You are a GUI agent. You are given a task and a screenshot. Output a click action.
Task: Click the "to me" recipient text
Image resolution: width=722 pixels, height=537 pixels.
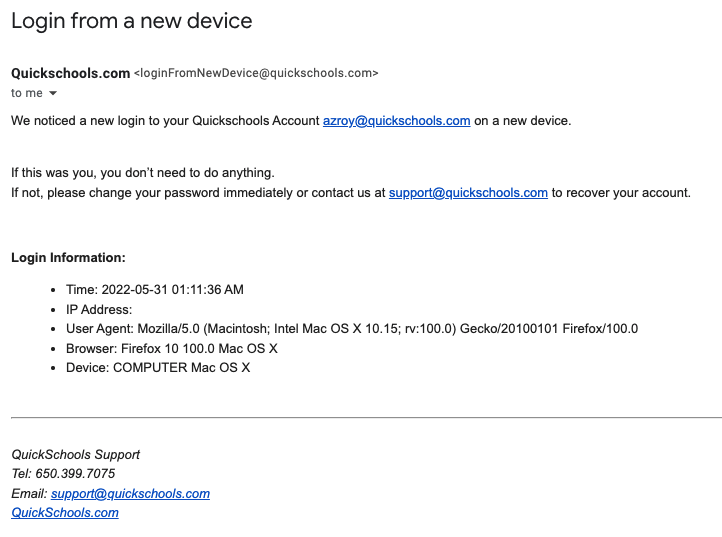[x=27, y=93]
